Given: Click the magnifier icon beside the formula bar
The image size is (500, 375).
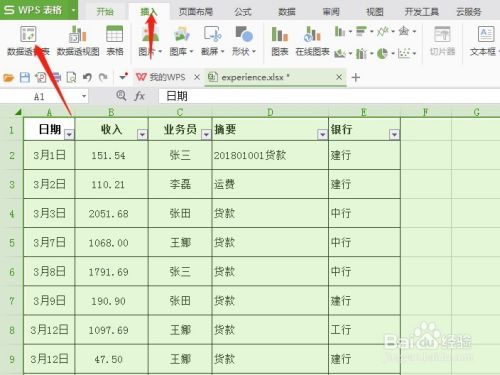Looking at the screenshot, I should point(121,96).
